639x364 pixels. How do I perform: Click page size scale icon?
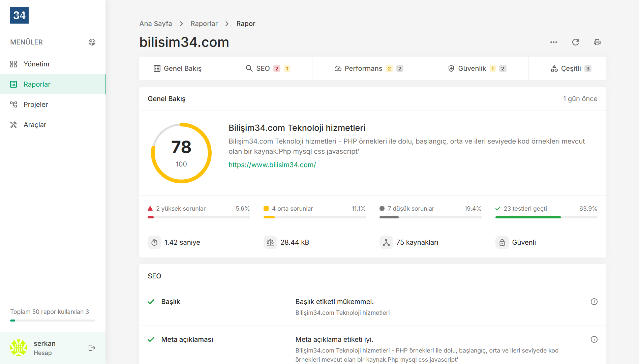tap(270, 242)
